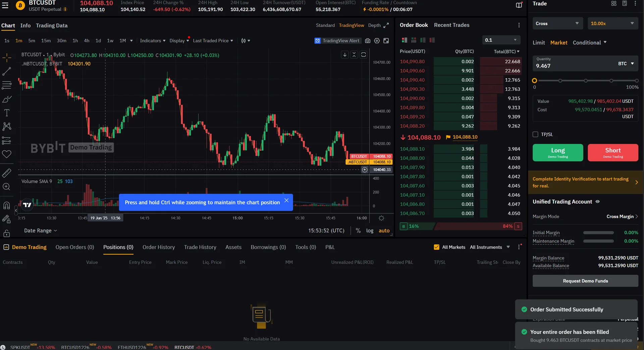This screenshot has width=644, height=350.
Task: Click the quantity slider handle at 0
Action: [535, 81]
